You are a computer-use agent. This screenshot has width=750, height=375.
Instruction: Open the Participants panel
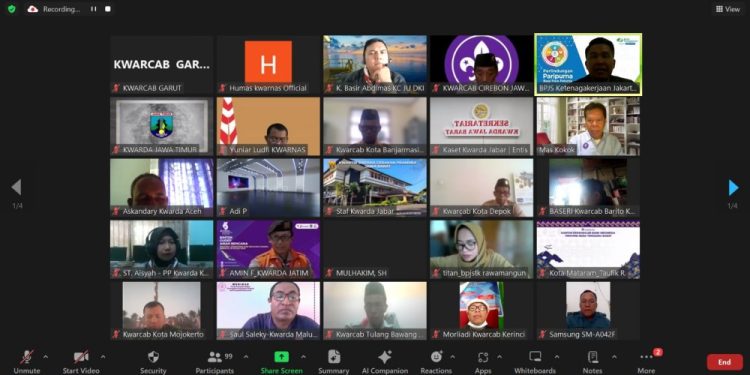click(x=214, y=357)
